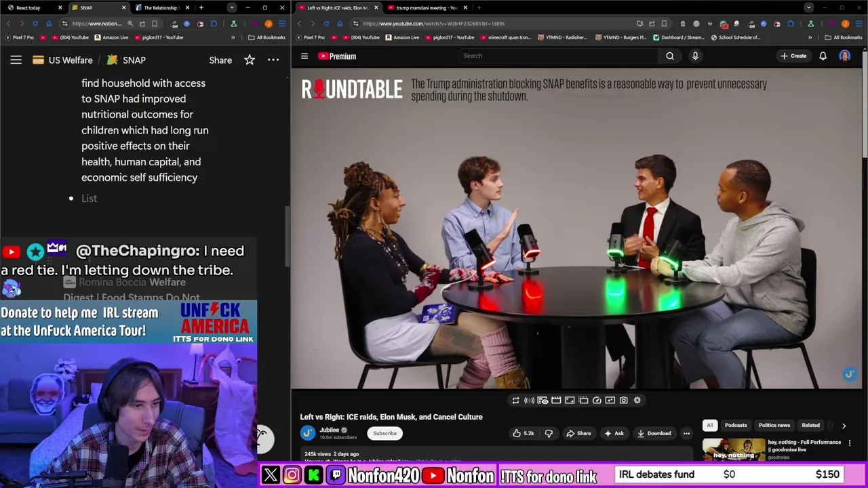Favorite the SNAP page with the star
The height and width of the screenshot is (488, 868).
(x=250, y=60)
